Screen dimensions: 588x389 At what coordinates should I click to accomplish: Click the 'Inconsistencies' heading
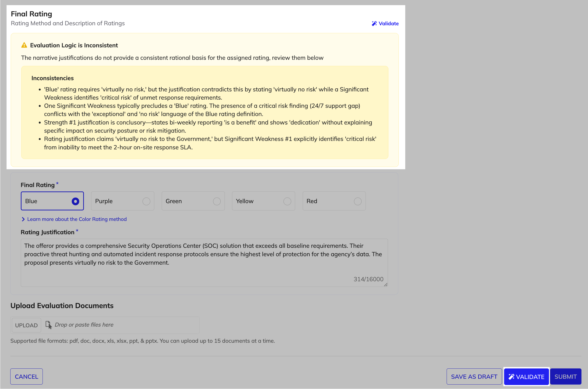click(x=53, y=78)
